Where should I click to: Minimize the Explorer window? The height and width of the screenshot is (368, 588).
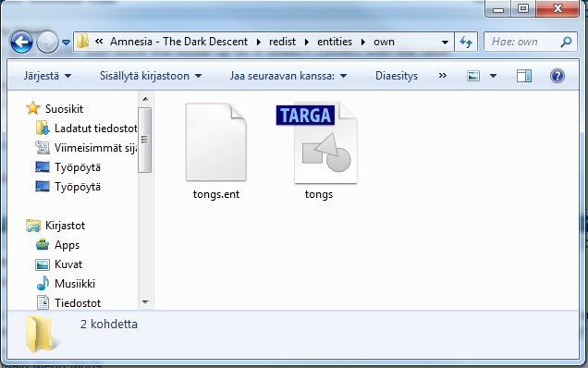498,9
